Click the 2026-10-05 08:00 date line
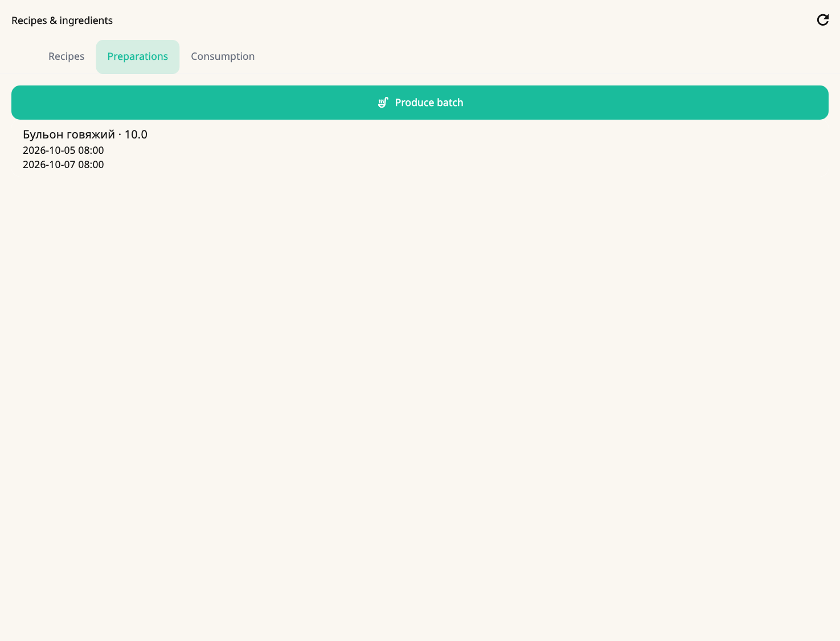Viewport: 840px width, 641px height. click(x=63, y=150)
